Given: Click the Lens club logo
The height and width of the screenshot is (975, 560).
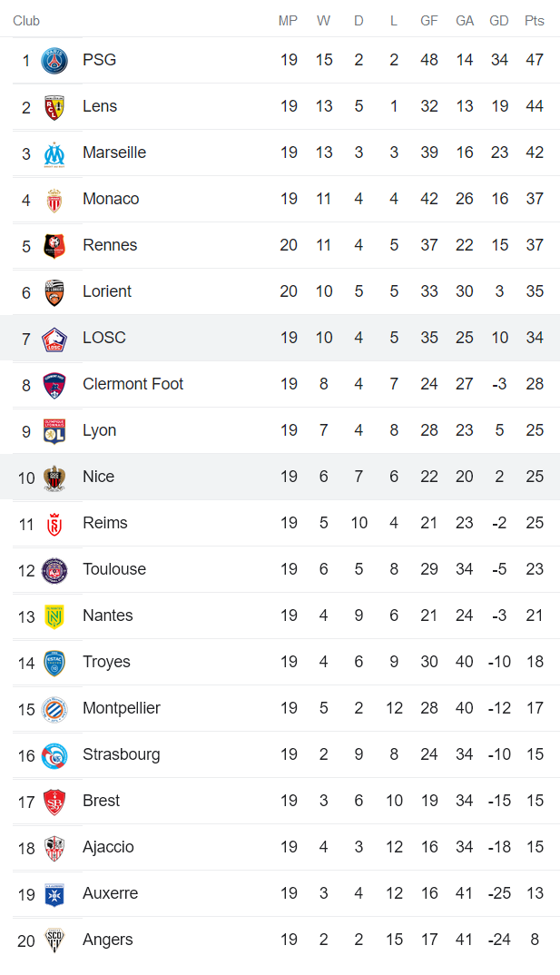Looking at the screenshot, I should (54, 107).
